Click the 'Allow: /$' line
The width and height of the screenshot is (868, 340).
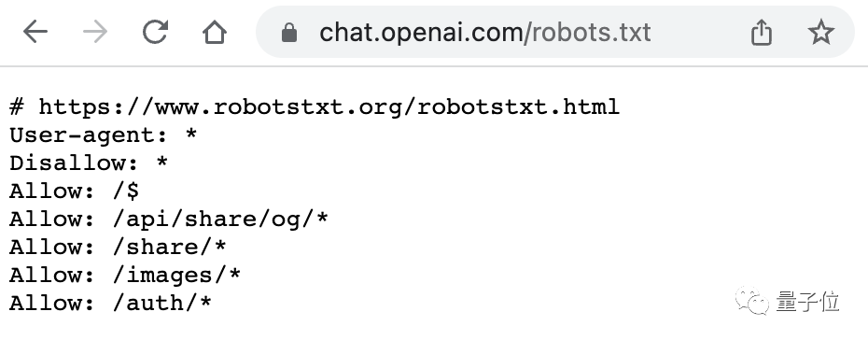pyautogui.click(x=74, y=191)
